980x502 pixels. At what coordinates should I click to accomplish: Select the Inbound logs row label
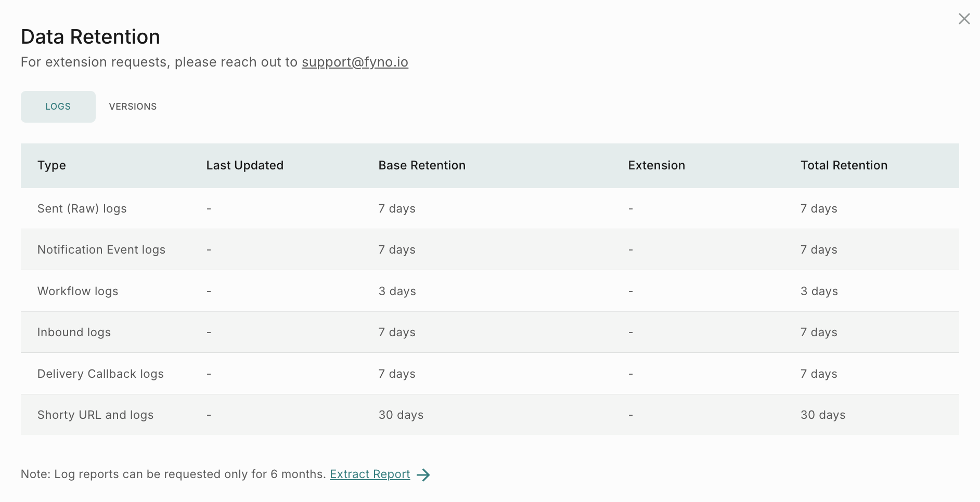click(74, 332)
